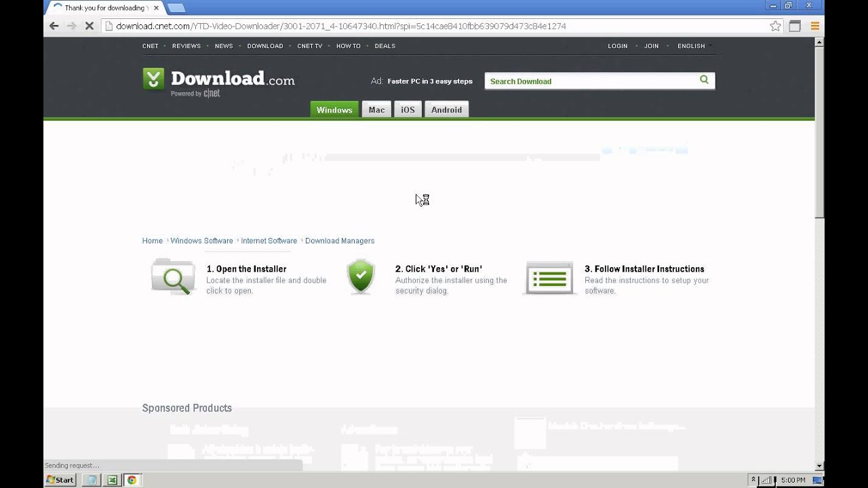Stop page loading with X button
868x488 pixels.
coord(89,26)
